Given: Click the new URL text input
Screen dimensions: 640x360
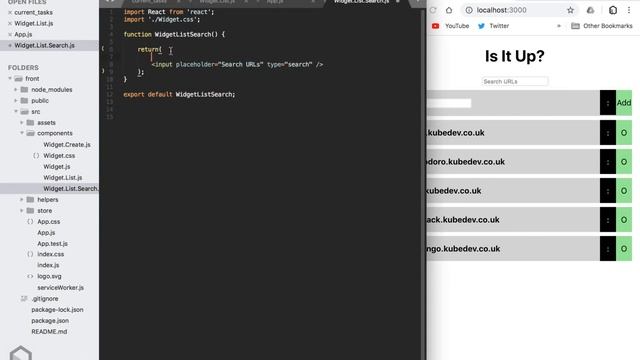Looking at the screenshot, I should (449, 103).
